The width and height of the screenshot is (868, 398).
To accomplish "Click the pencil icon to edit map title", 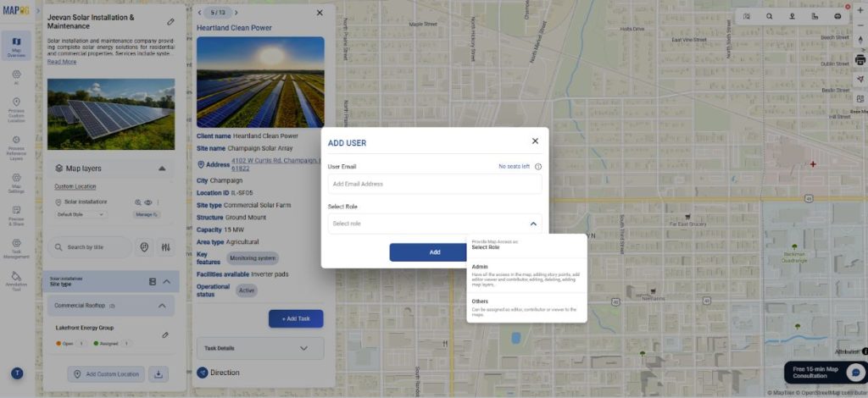I will coord(170,21).
